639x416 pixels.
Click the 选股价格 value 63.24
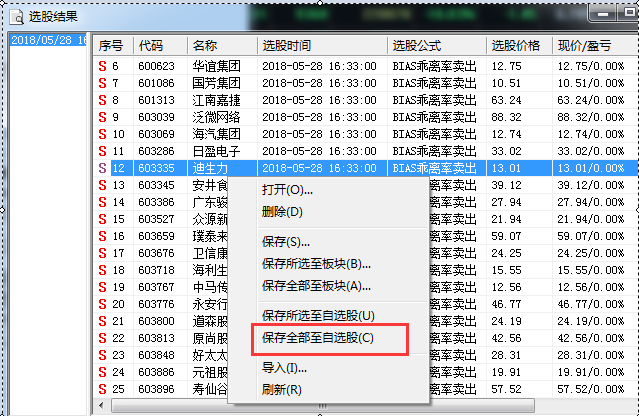coord(506,100)
